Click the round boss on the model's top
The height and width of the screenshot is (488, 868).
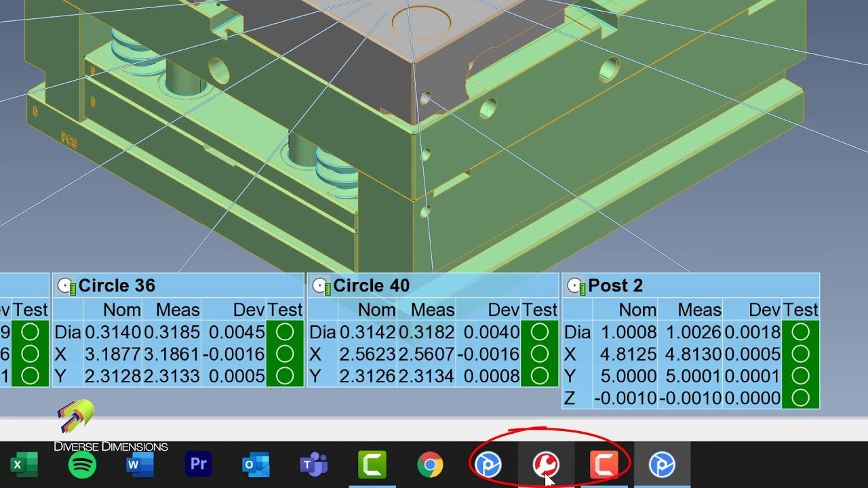(421, 22)
